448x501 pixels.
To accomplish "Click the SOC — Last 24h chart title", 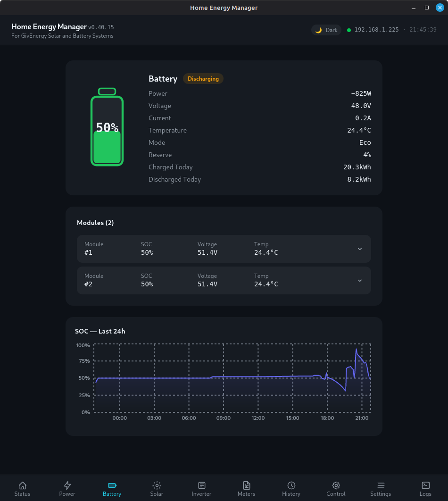I will 100,331.
